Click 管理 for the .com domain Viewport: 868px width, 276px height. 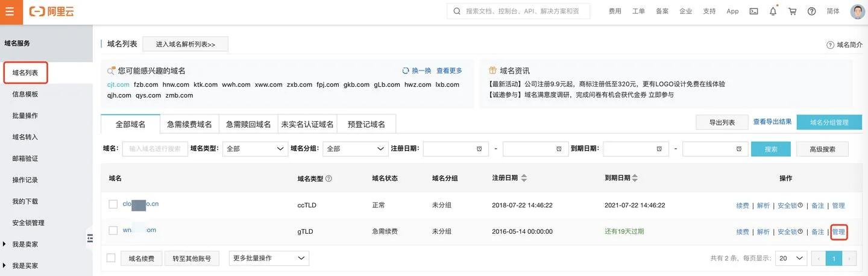tap(838, 232)
